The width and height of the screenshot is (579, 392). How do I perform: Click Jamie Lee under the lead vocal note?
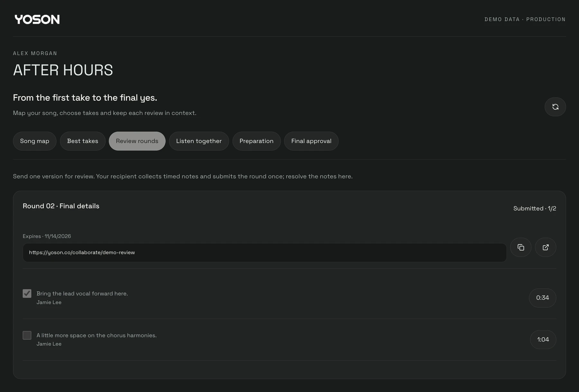(49, 302)
